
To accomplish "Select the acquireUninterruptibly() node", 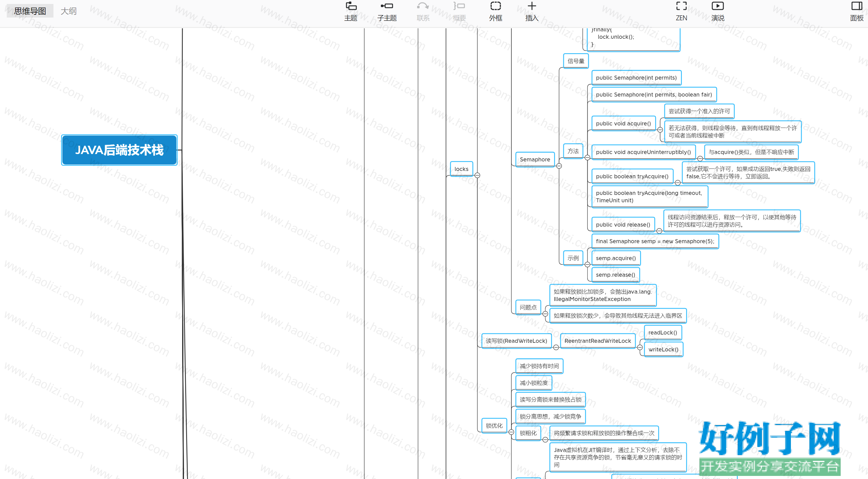I will pyautogui.click(x=643, y=152).
